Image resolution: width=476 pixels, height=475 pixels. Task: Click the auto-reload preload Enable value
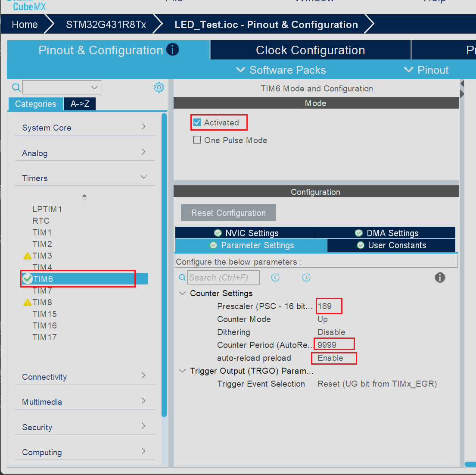330,358
